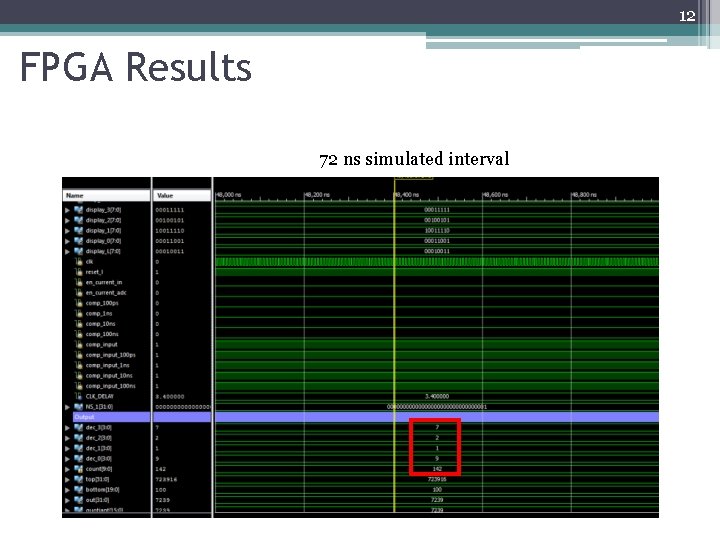Screen dimensions: 720x540
Task: Select the bottom[19:0] signal name
Action: pyautogui.click(x=102, y=490)
